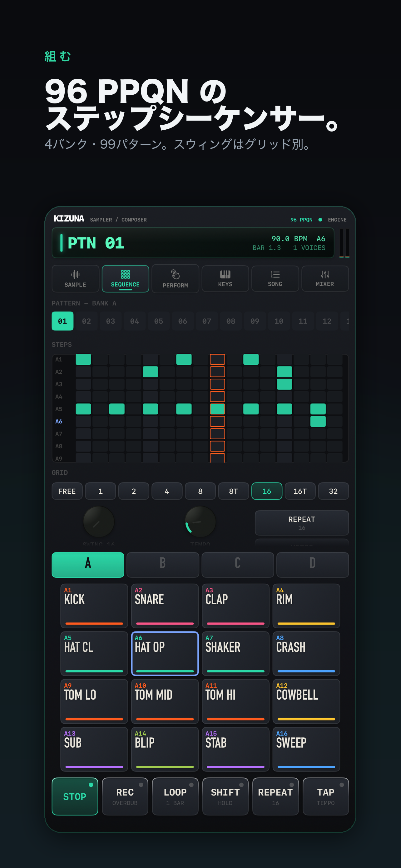Trigger the A9 TOM LO pad
The image size is (401, 868).
[x=94, y=701]
